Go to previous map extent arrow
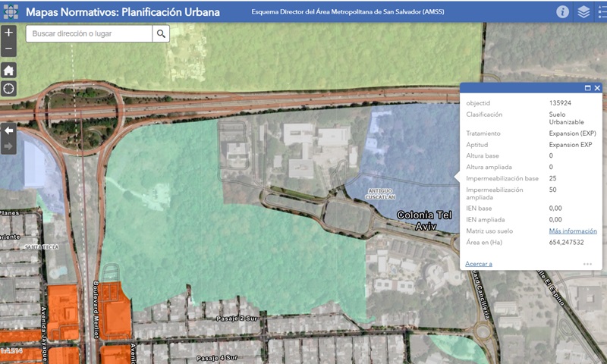This screenshot has height=364, width=607. point(8,130)
